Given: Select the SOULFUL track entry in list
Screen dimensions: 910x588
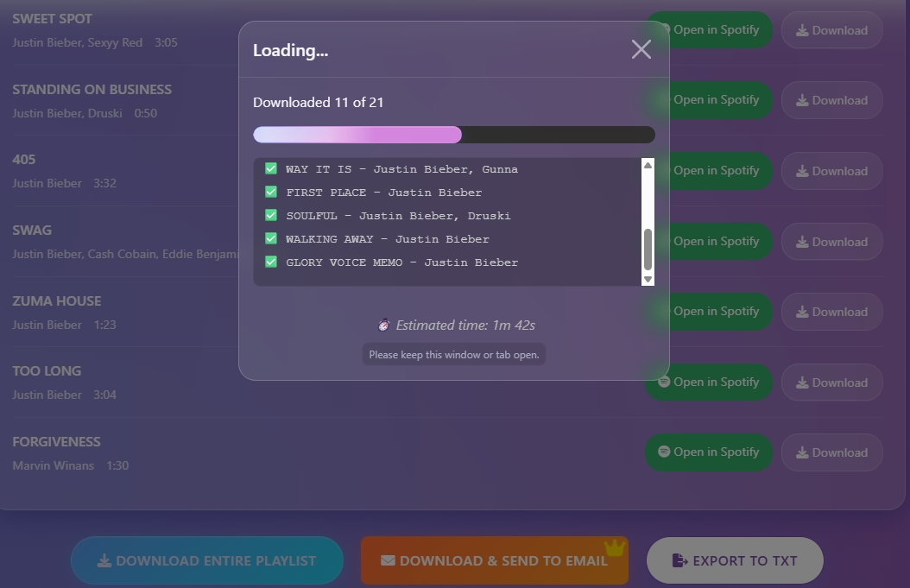Looking at the screenshot, I should tap(397, 216).
